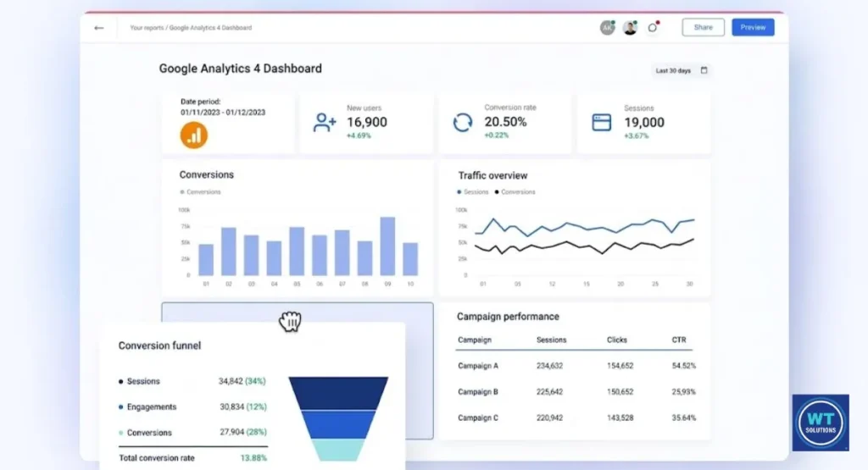Click the bar for day 10
The width and height of the screenshot is (868, 470).
410,259
